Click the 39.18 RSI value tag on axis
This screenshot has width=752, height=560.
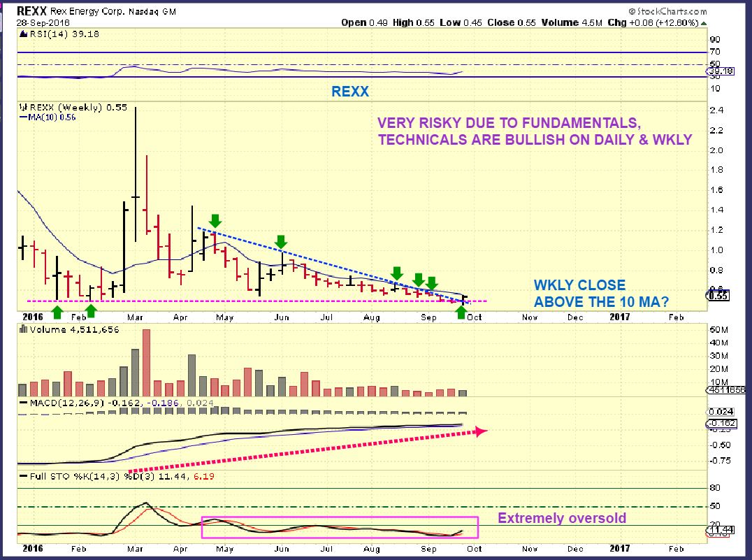click(x=721, y=71)
